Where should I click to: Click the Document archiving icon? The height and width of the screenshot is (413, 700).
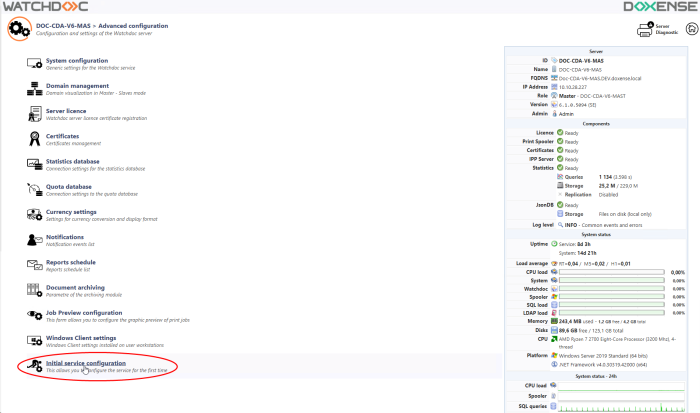click(33, 290)
